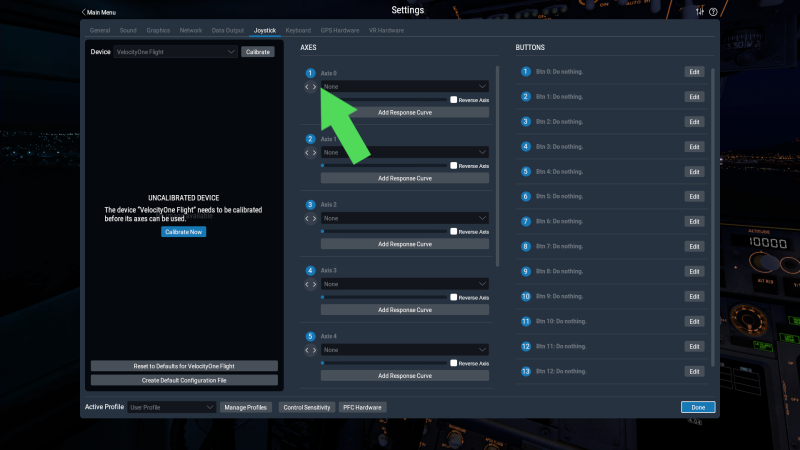This screenshot has height=450, width=800.
Task: Open PFC Hardware settings
Action: pos(362,407)
